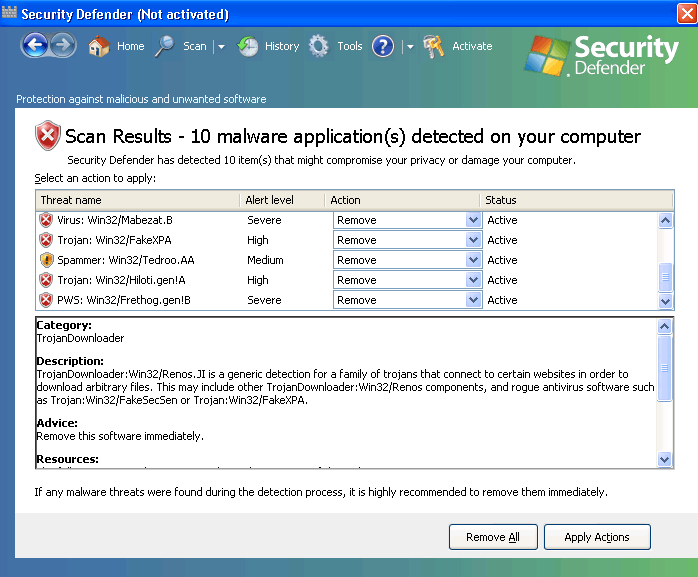Open the Home house icon
The width and height of the screenshot is (698, 577).
[99, 47]
